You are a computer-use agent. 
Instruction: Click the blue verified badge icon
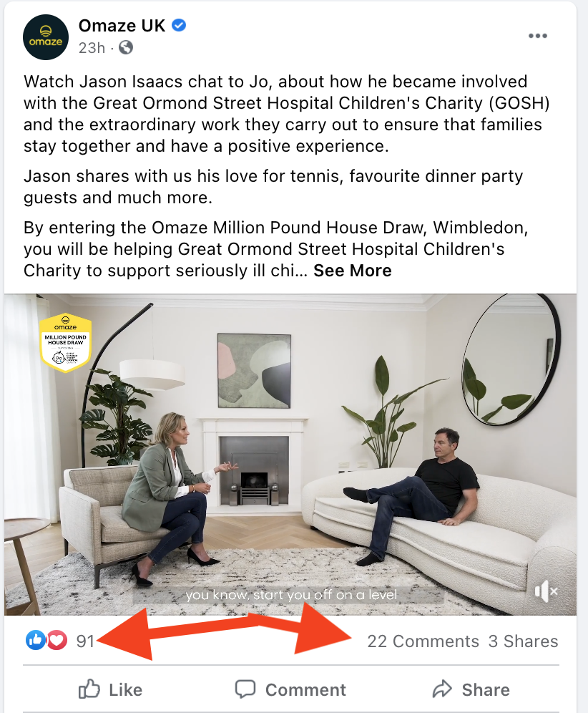[x=179, y=26]
